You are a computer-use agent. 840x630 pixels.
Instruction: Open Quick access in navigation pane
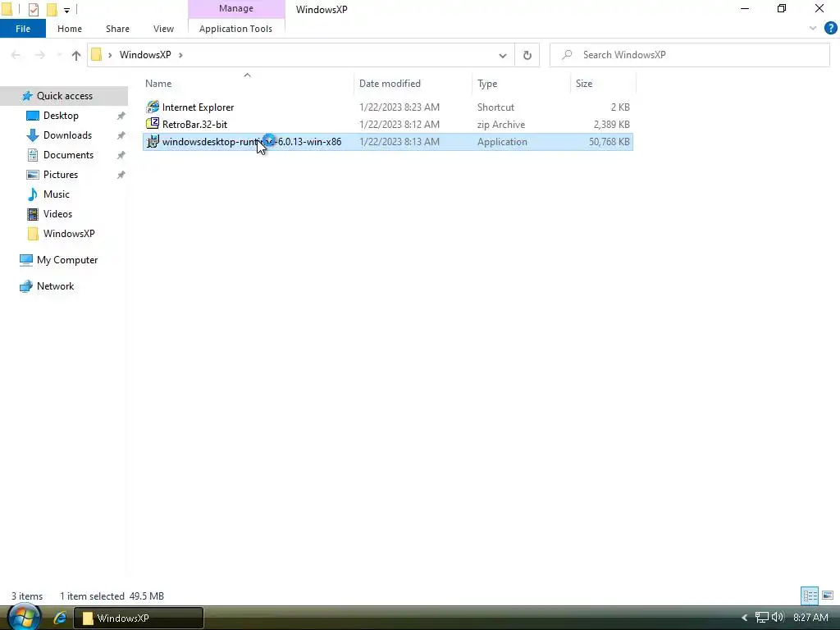(64, 96)
